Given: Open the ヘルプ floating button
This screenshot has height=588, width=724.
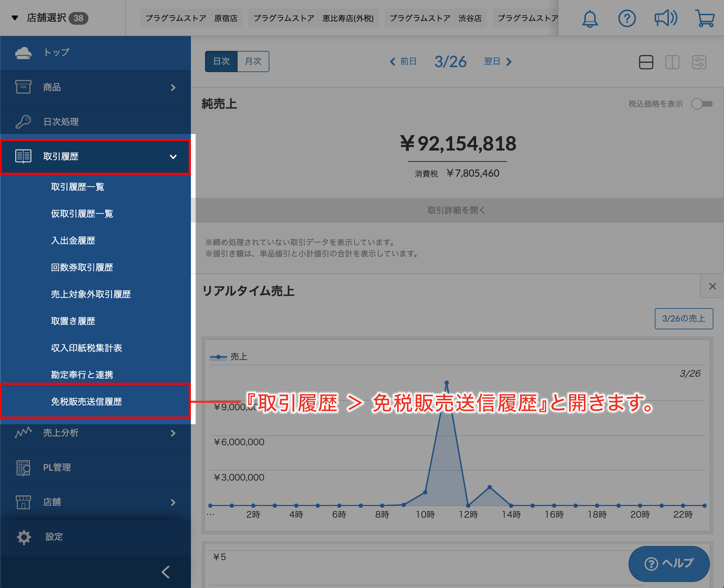Looking at the screenshot, I should [x=669, y=564].
